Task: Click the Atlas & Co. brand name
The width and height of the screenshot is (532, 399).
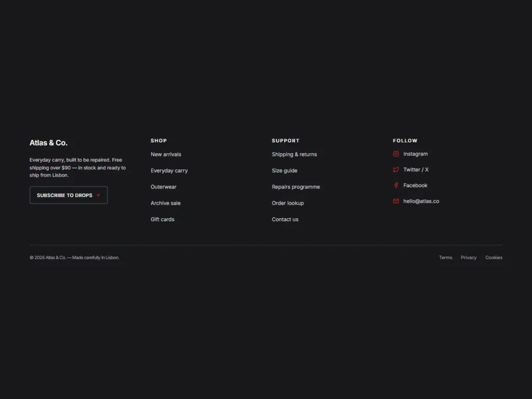Action: pos(48,143)
